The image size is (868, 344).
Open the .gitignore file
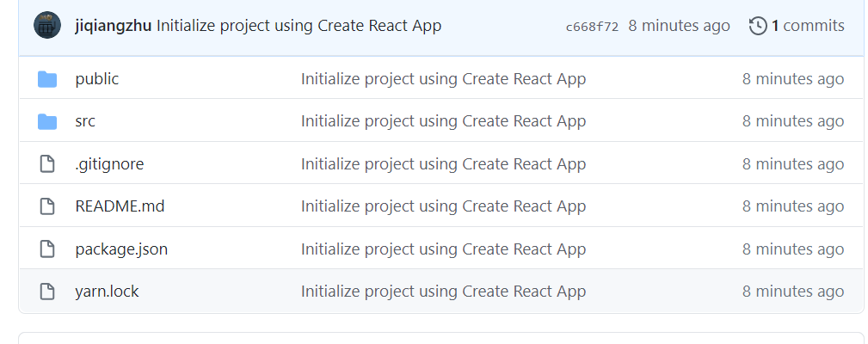[x=109, y=164]
